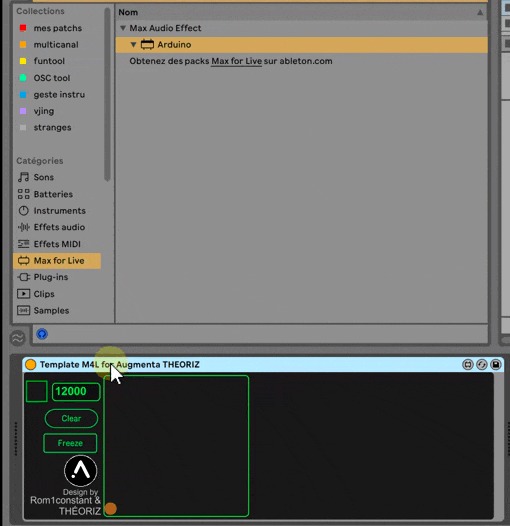Click the Collections header
Image resolution: width=510 pixels, height=526 pixels.
40,11
